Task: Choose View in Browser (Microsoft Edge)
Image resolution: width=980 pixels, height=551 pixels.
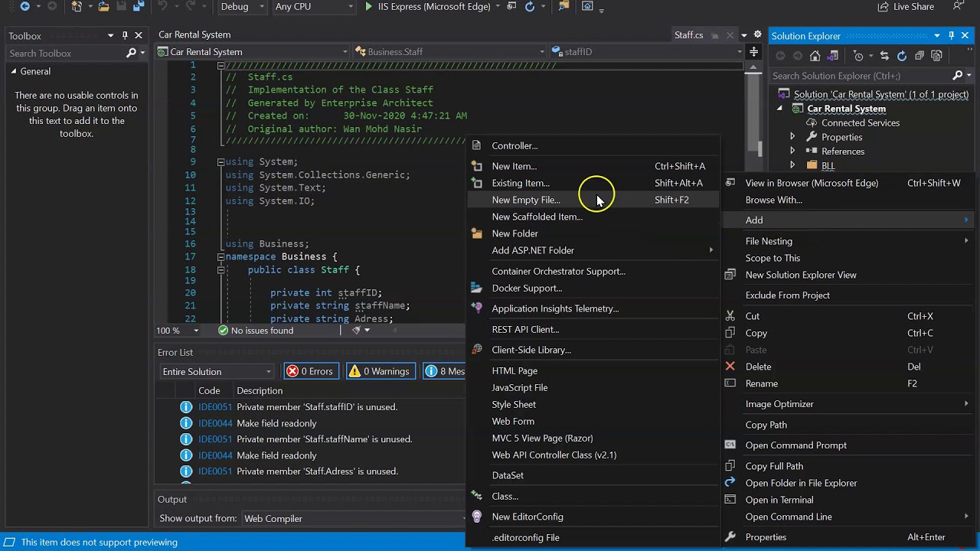Action: point(848,183)
